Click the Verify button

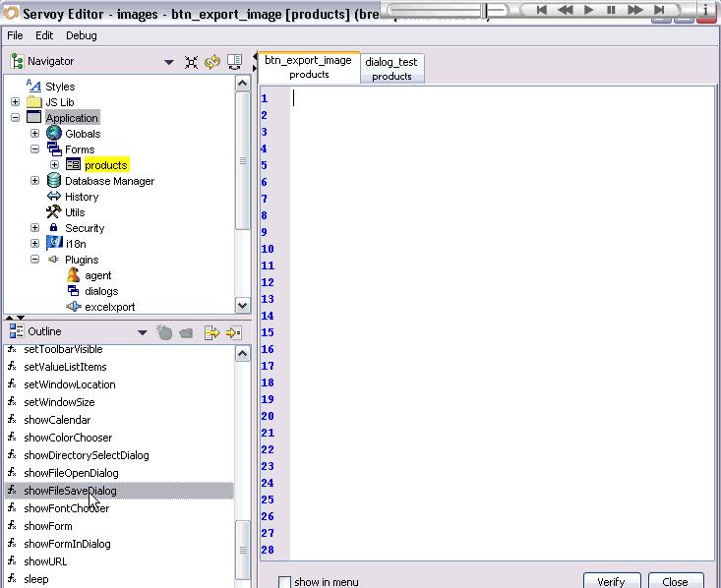[611, 581]
